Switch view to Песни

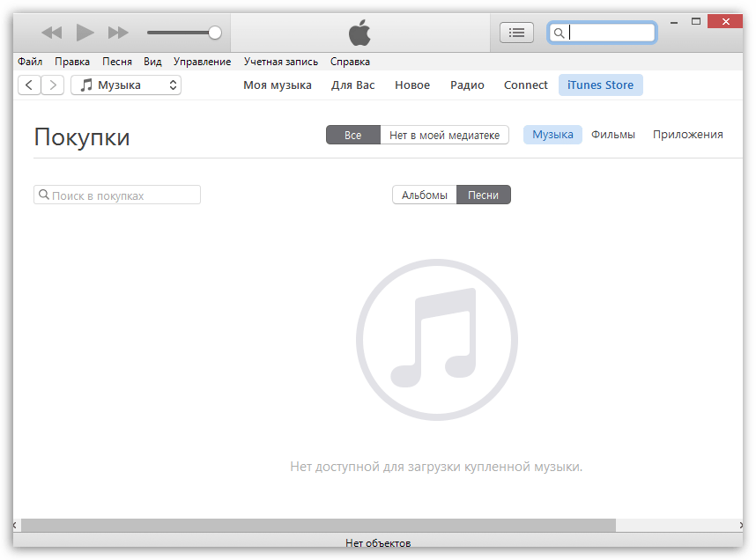483,195
